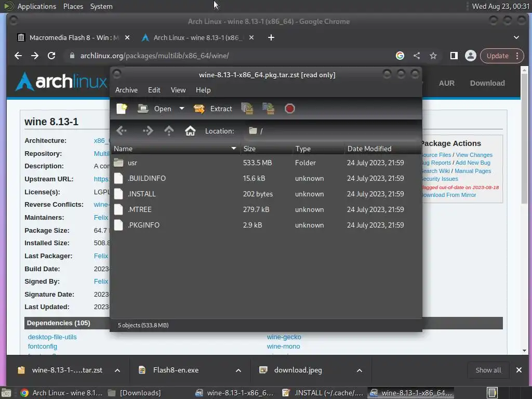Click Show all downloads
This screenshot has height=399, width=532.
(x=488, y=370)
